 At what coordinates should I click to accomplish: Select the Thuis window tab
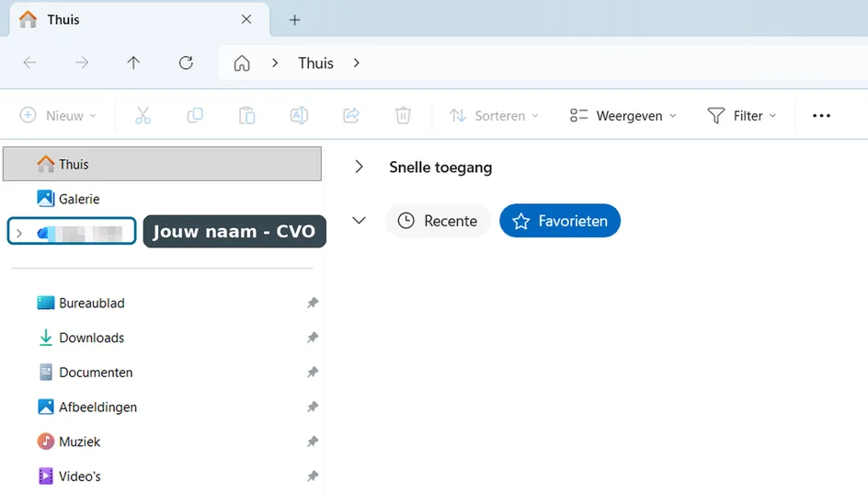pos(139,19)
